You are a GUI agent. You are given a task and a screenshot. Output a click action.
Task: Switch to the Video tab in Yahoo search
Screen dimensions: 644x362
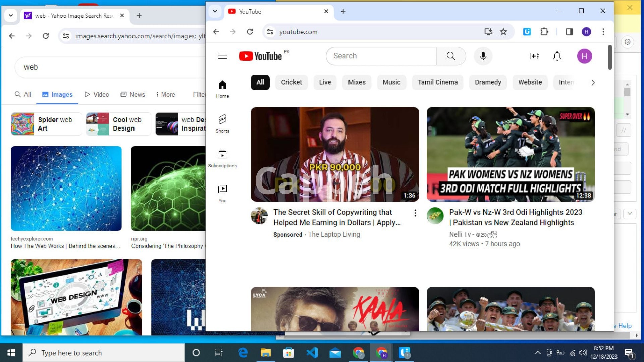click(97, 95)
